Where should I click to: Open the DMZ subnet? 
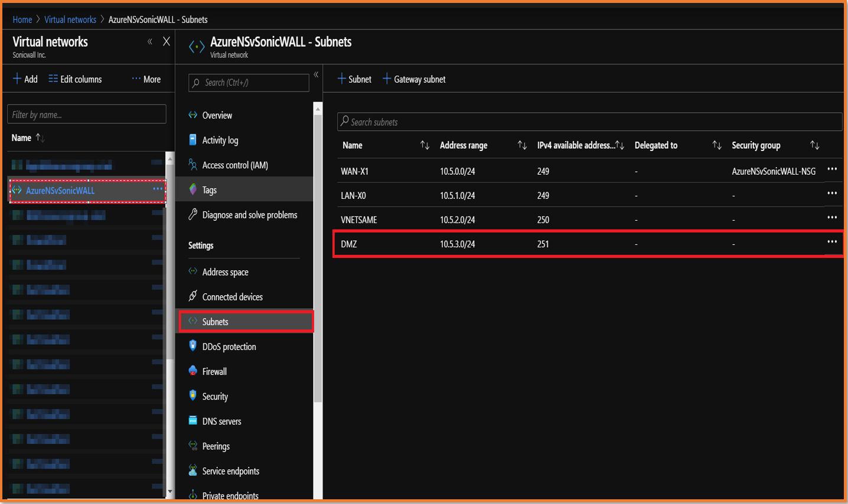click(x=348, y=244)
